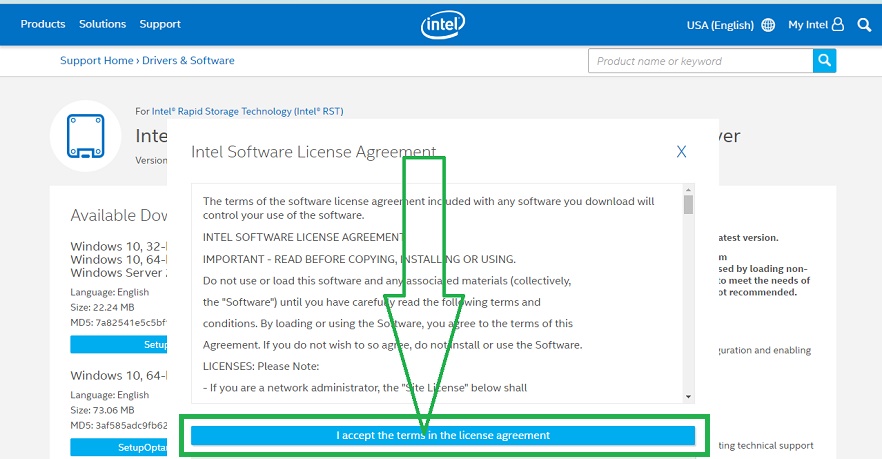Screen dimensions: 882x459
Task: Click the 'Intel Software License Agreement' dialog title
Action: [313, 152]
